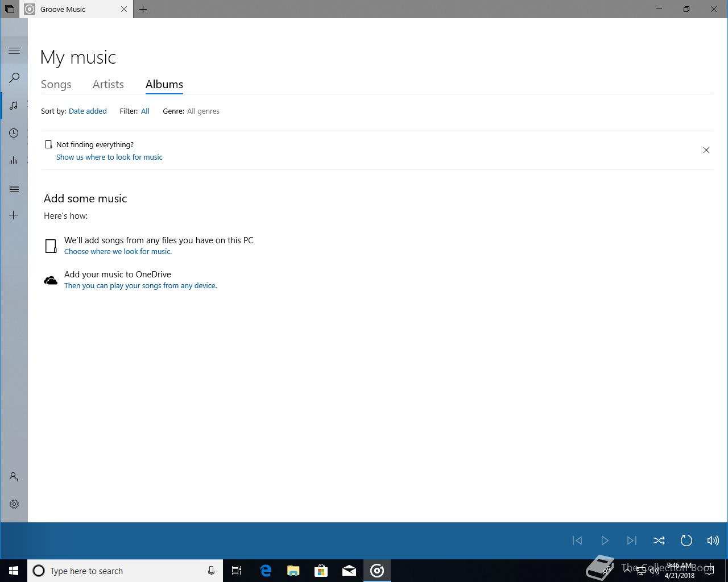Click the Add some music heading
The height and width of the screenshot is (582, 728).
coord(85,198)
